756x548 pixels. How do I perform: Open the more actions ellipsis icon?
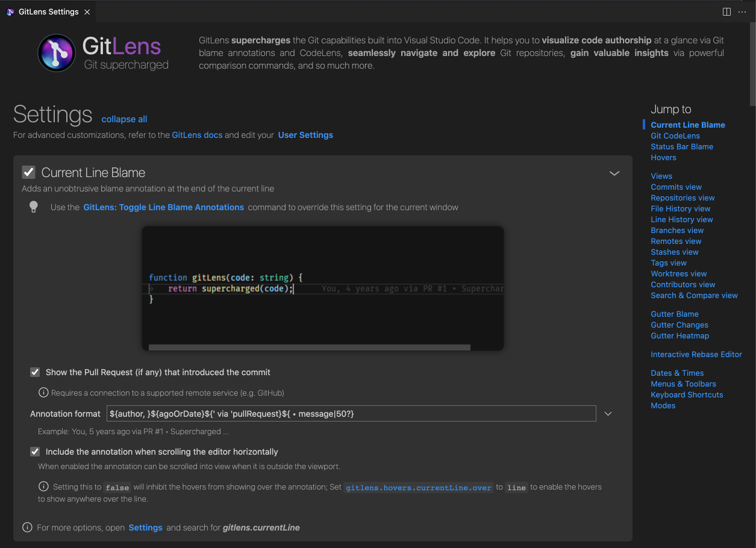742,11
